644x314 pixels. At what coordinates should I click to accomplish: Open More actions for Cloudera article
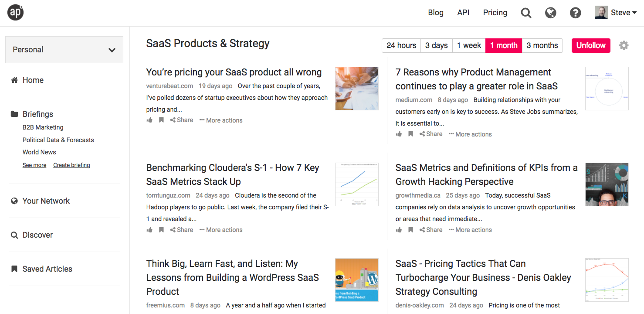click(221, 230)
